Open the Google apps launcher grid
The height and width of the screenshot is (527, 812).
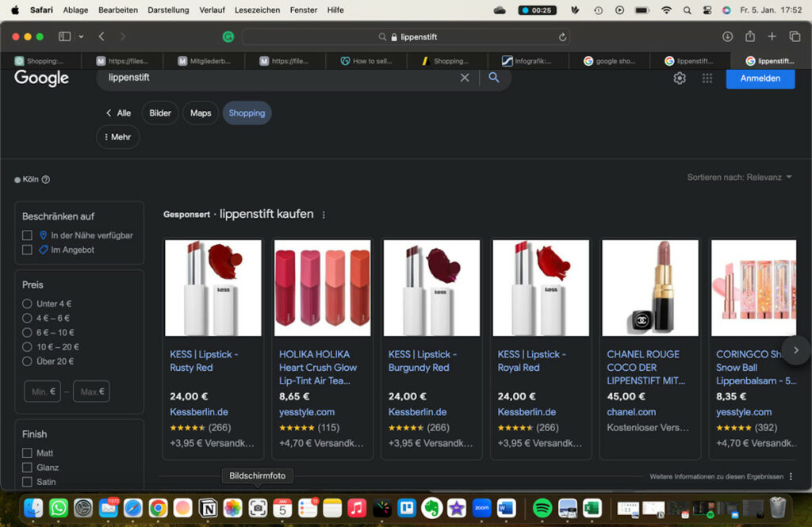707,78
